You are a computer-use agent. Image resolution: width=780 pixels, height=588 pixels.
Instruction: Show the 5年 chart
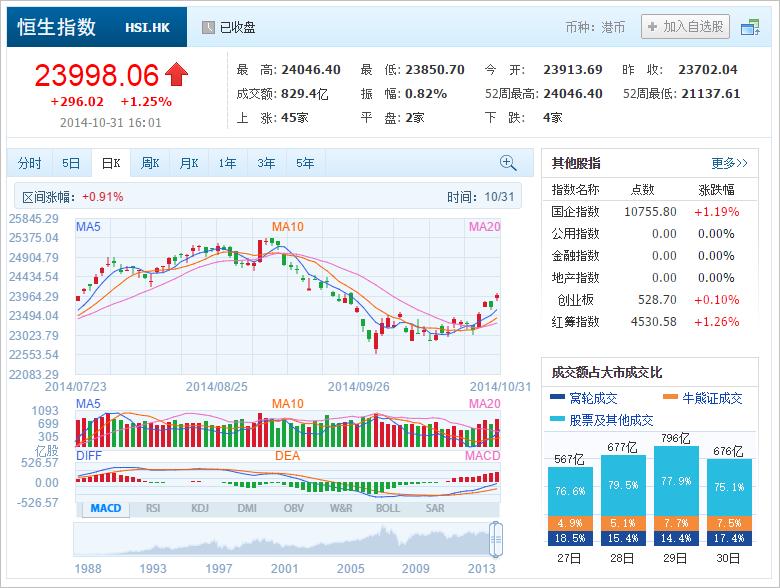click(x=305, y=163)
